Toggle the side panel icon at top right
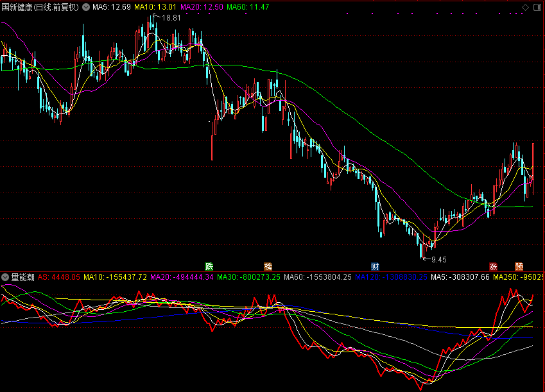The height and width of the screenshot is (392, 545). pos(537,7)
